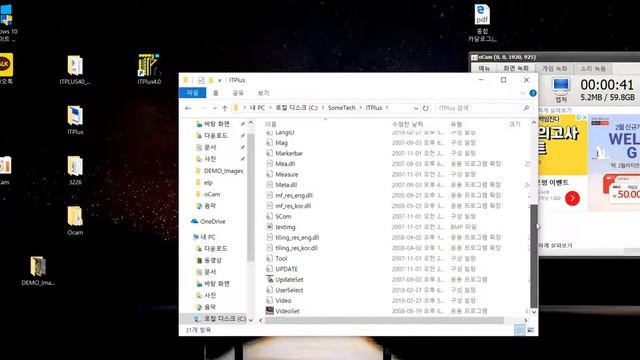Viewport: 640px width, 360px height.
Task: Click the SomeTech breadcrumb
Action: pos(342,108)
